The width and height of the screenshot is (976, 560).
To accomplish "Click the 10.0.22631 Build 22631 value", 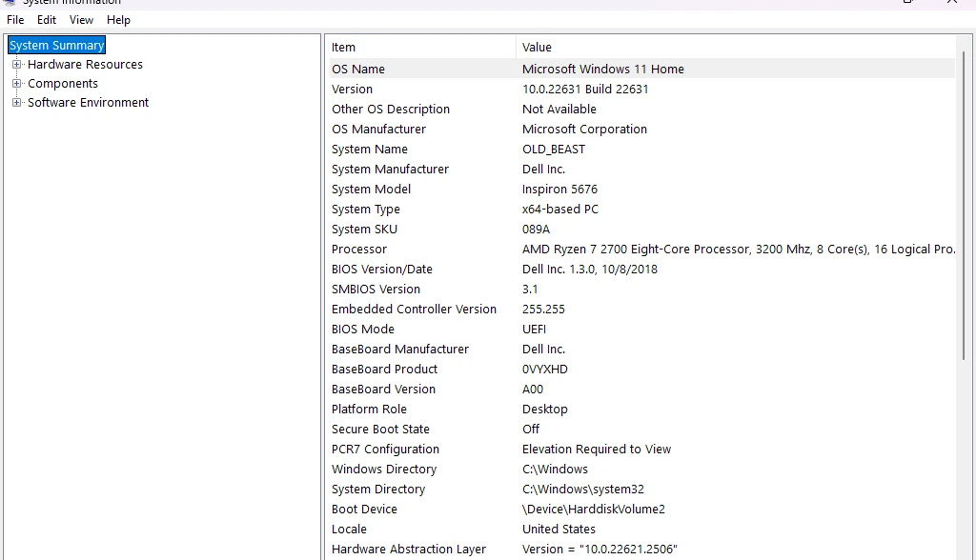I will (585, 89).
